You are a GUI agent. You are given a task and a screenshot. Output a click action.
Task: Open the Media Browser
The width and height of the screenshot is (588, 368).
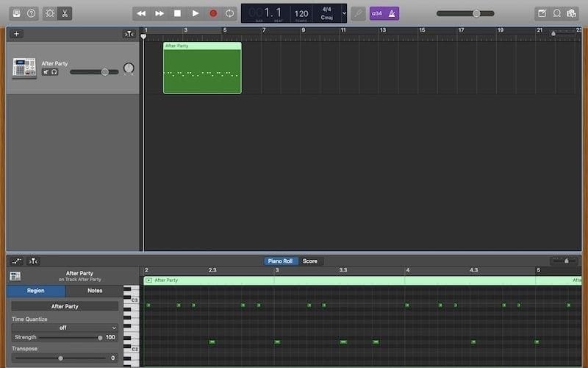pyautogui.click(x=572, y=13)
